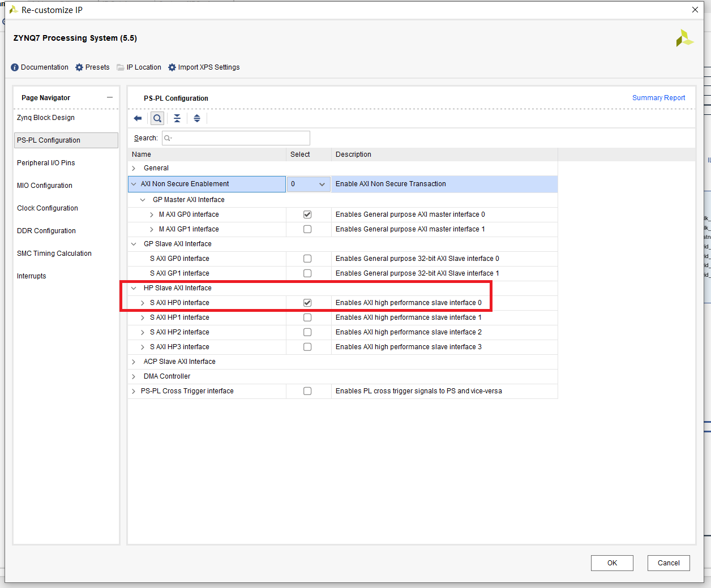This screenshot has width=711, height=588.
Task: Click the Xilinx logo in the header
Action: click(x=684, y=38)
